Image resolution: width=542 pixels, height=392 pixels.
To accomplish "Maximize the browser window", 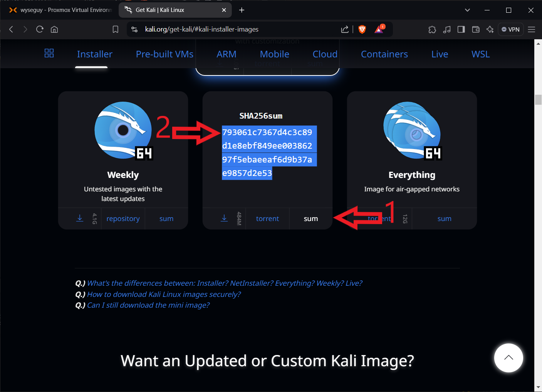I will 508,10.
